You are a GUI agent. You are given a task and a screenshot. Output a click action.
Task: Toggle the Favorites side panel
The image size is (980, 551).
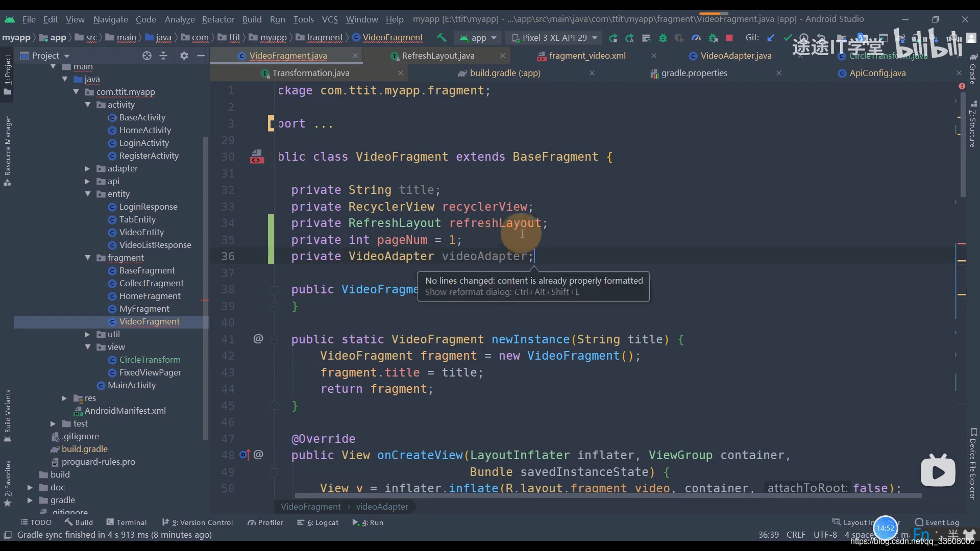click(8, 483)
